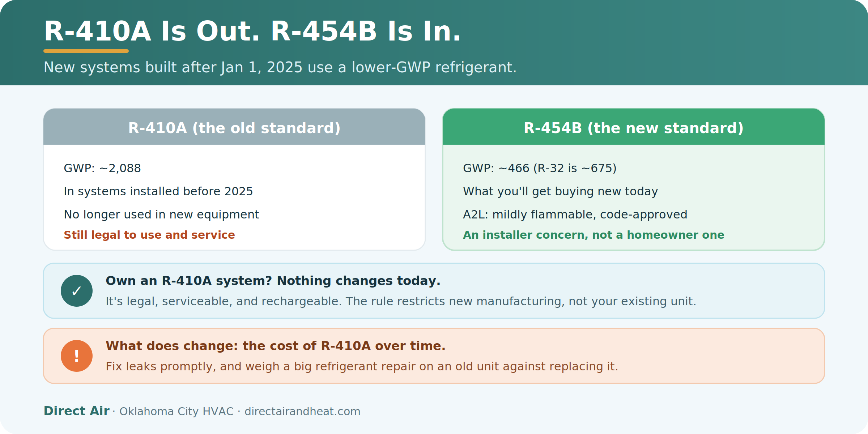Click 'A2L: mildly flammable, code-approved' line
868x434 pixels.
pyautogui.click(x=575, y=215)
